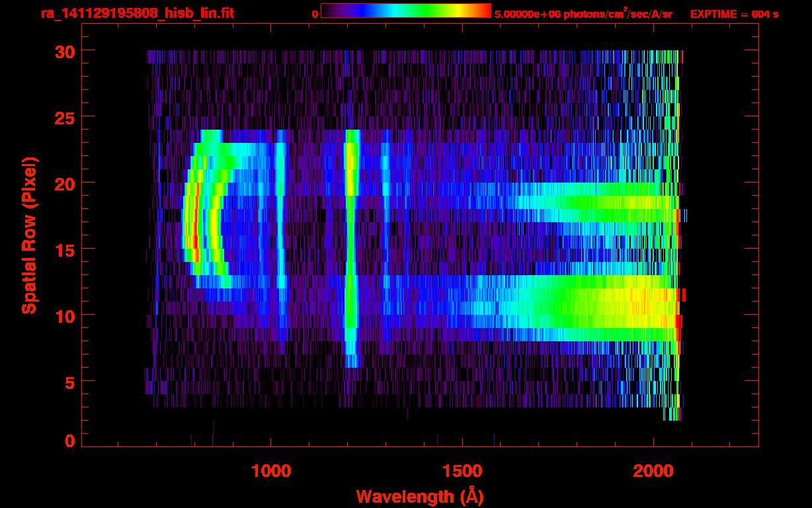The image size is (812, 508).
Task: Click the 1000 wavelength tick label
Action: coord(271,470)
